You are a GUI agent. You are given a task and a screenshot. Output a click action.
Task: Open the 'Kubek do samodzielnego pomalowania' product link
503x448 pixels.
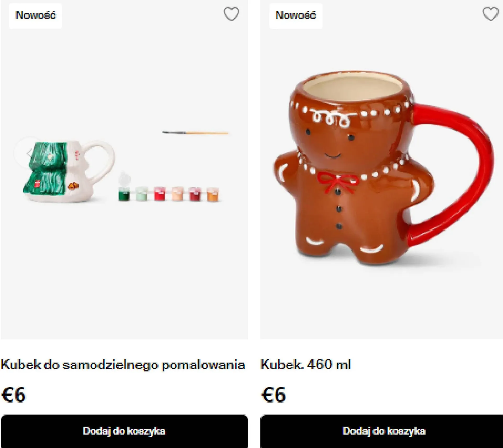click(x=123, y=365)
